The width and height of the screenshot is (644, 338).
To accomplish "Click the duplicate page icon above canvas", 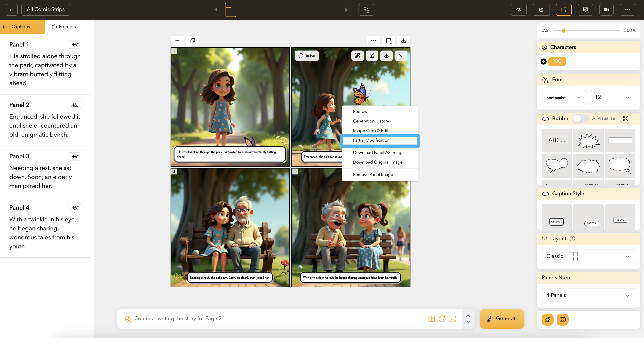I will (192, 41).
